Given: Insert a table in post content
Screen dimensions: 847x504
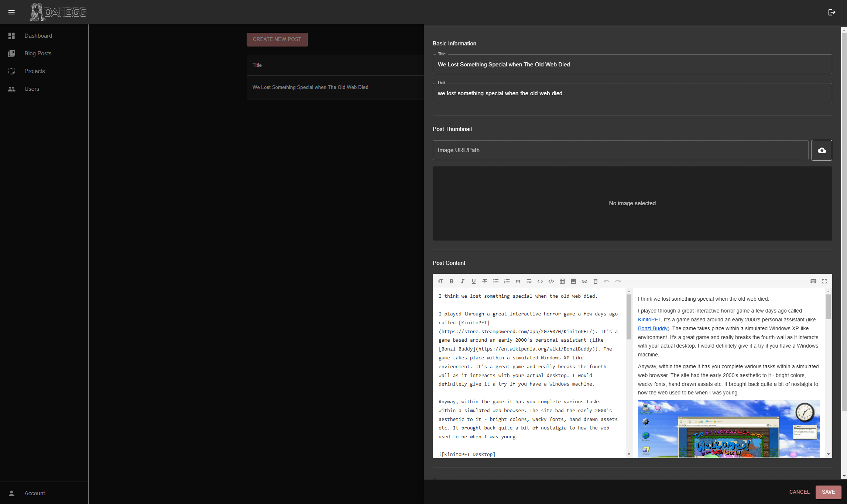Looking at the screenshot, I should tap(562, 281).
